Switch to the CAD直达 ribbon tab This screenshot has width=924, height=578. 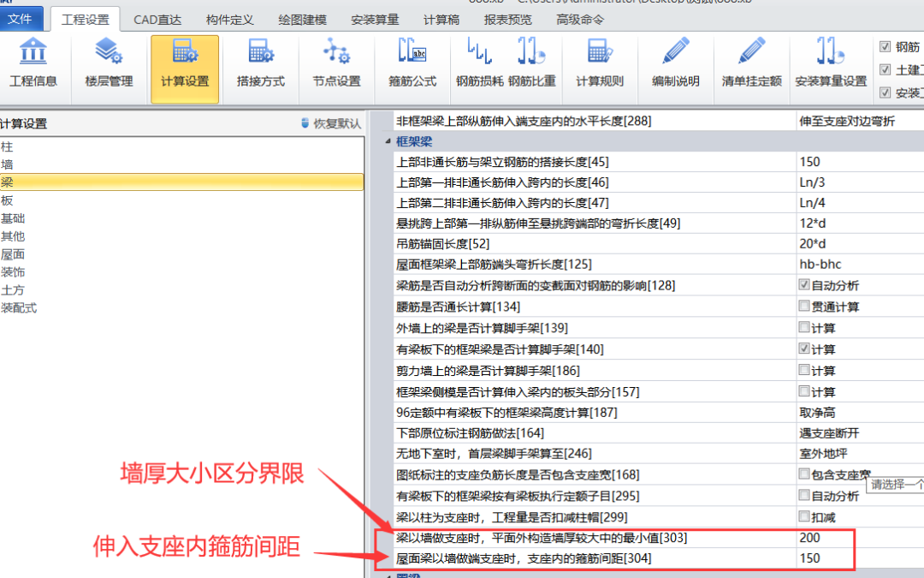click(157, 19)
